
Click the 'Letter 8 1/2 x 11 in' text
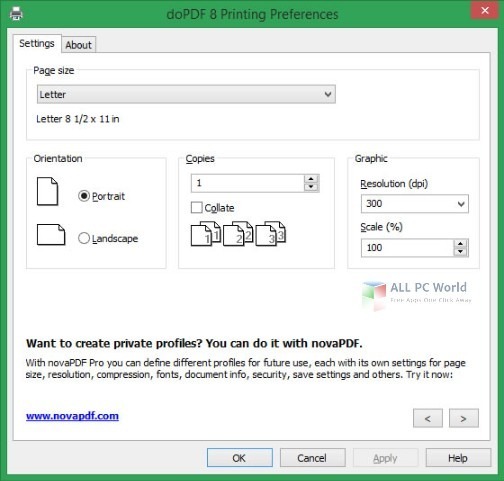(78, 119)
